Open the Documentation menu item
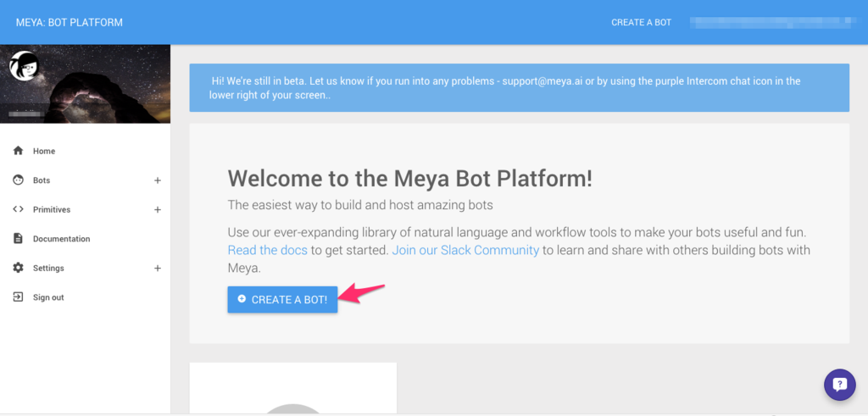 point(61,239)
